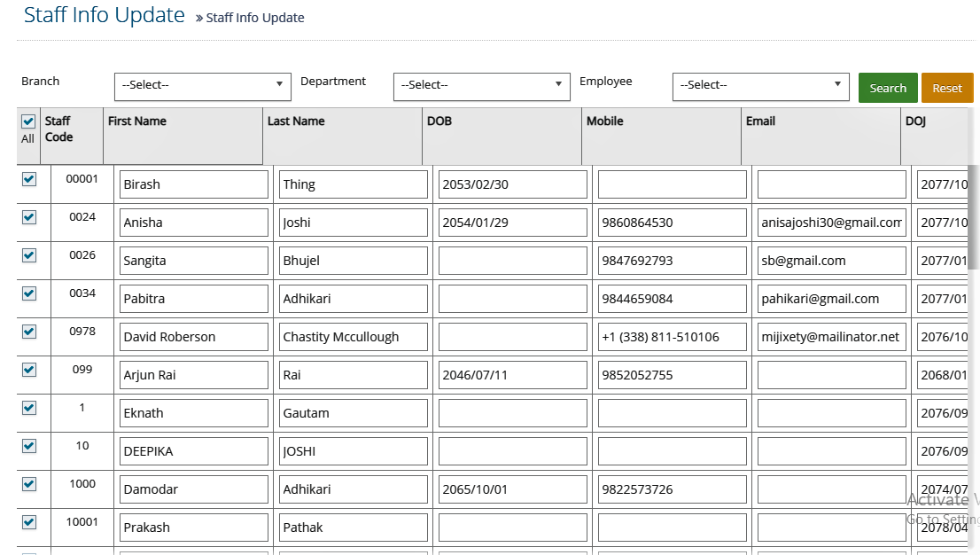
Task: Edit the last name field containing Bhujel
Action: click(x=354, y=261)
